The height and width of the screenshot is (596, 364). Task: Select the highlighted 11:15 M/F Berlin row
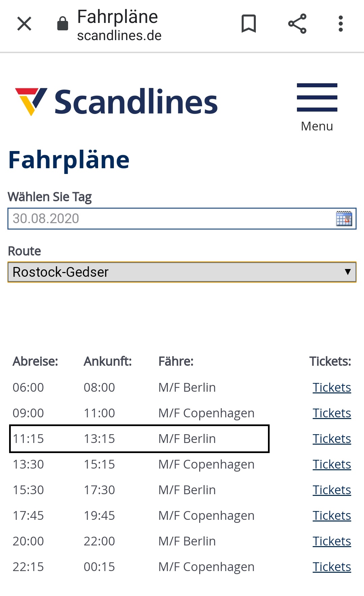point(140,439)
